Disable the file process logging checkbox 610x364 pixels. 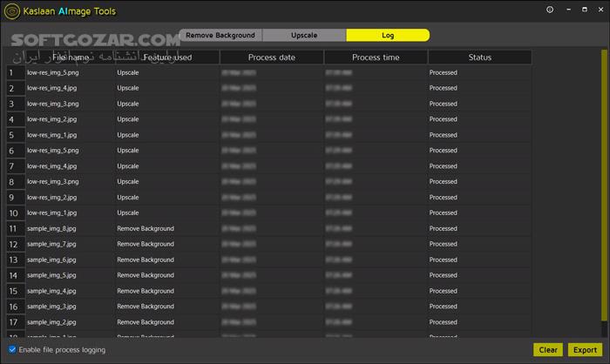tap(12, 350)
